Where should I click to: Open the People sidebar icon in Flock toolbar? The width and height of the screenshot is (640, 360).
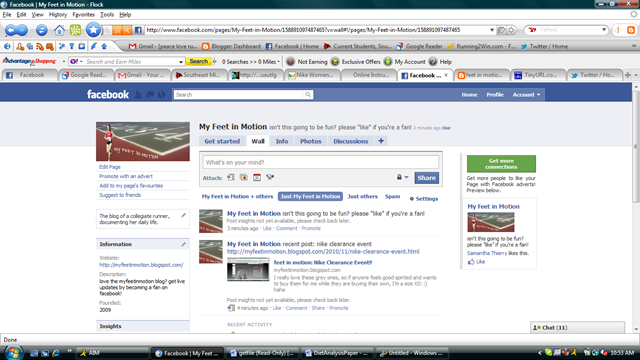(20, 47)
